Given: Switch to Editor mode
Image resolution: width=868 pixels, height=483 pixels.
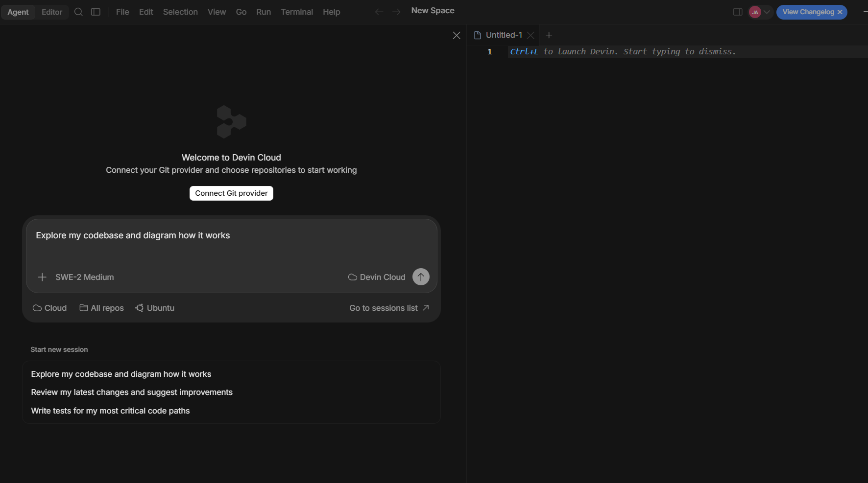Looking at the screenshot, I should (52, 12).
